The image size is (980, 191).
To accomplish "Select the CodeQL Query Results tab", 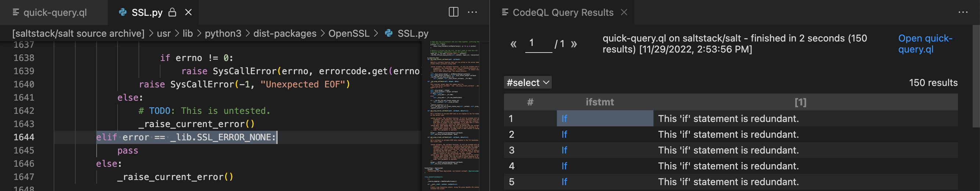I will point(563,12).
